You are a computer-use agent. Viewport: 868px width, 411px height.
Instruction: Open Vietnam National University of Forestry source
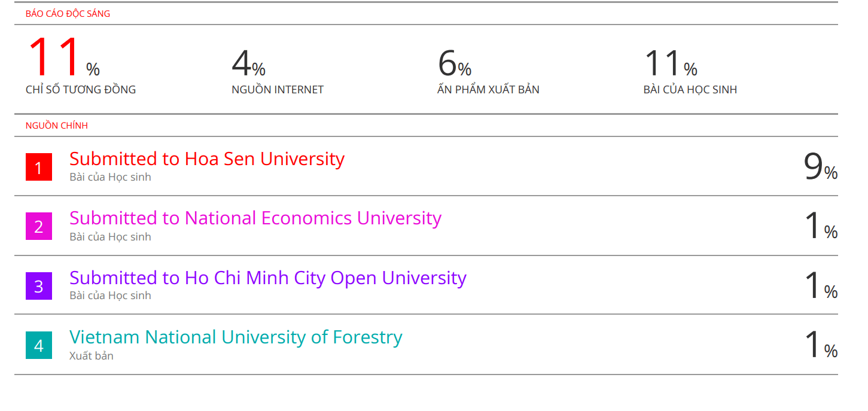point(236,337)
